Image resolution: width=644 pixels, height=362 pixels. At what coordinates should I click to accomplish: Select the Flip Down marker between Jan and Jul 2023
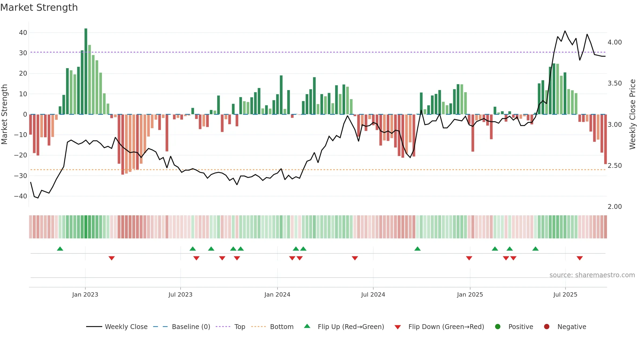[112, 258]
